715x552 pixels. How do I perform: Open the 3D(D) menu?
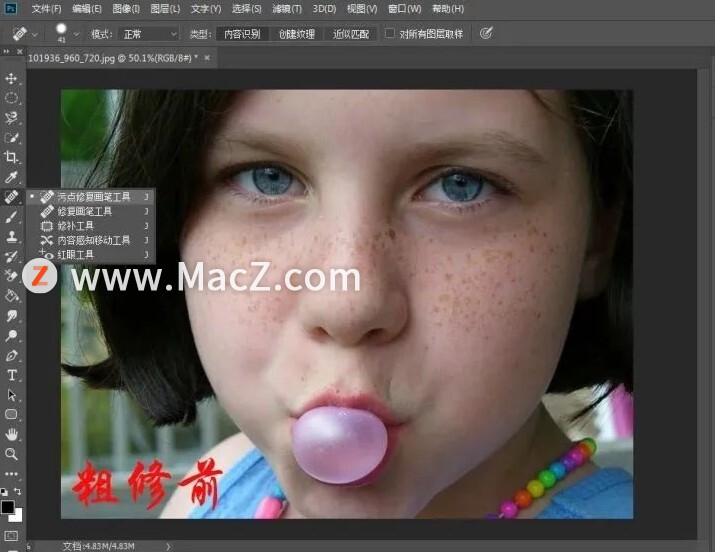pyautogui.click(x=324, y=9)
